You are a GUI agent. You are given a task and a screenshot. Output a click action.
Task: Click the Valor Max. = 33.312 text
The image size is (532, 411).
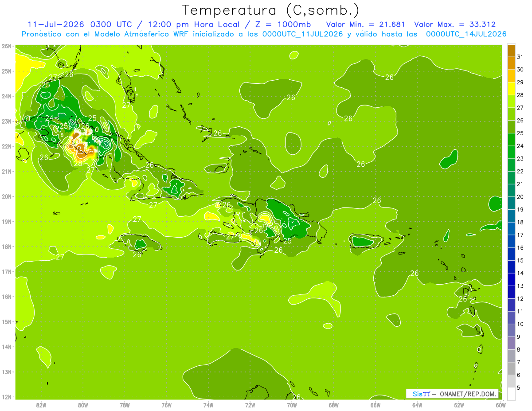pos(454,24)
